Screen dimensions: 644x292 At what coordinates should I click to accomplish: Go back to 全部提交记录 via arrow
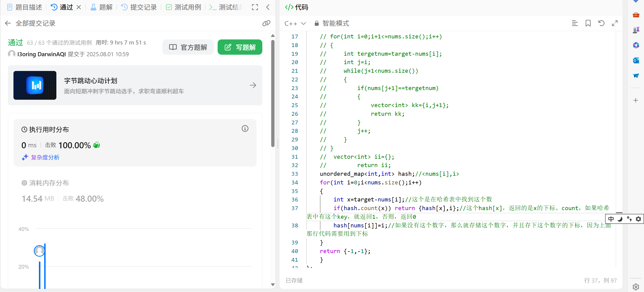(x=8, y=23)
